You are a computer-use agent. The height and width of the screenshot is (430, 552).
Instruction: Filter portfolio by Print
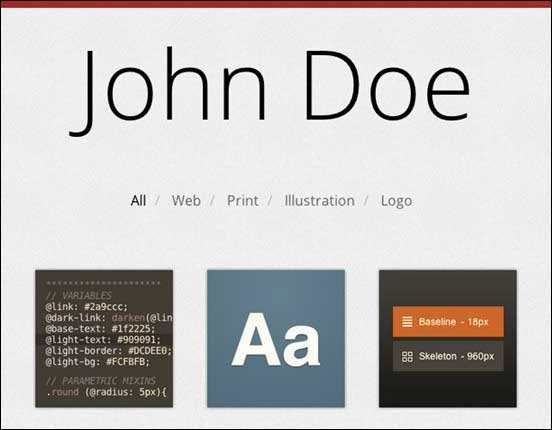(x=243, y=201)
